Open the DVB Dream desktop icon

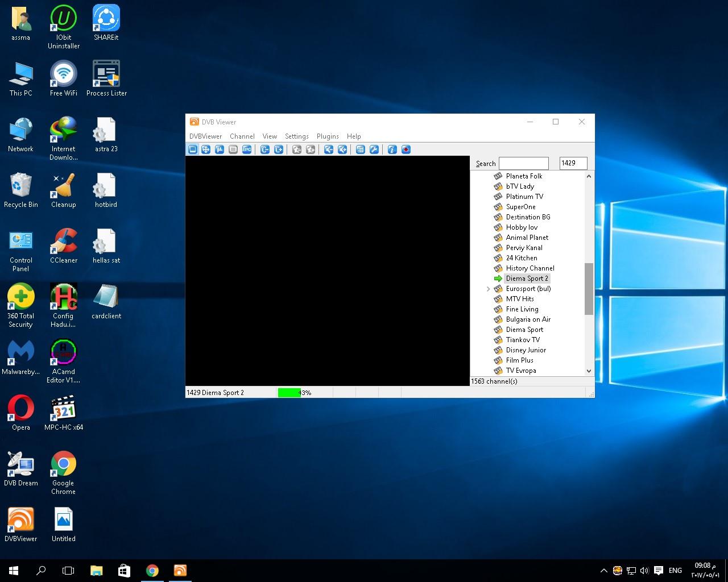point(21,469)
